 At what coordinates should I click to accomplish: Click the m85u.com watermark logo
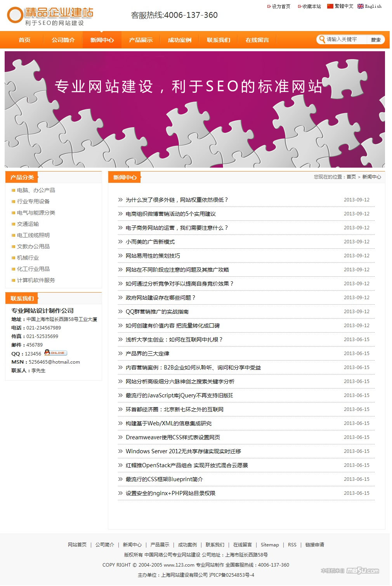tap(362, 570)
